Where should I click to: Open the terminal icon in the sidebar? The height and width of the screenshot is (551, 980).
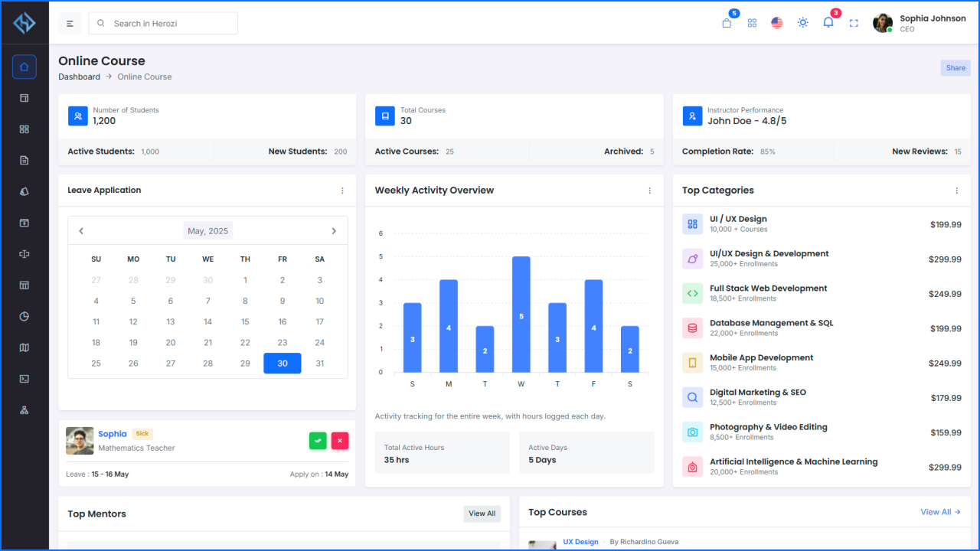tap(24, 378)
